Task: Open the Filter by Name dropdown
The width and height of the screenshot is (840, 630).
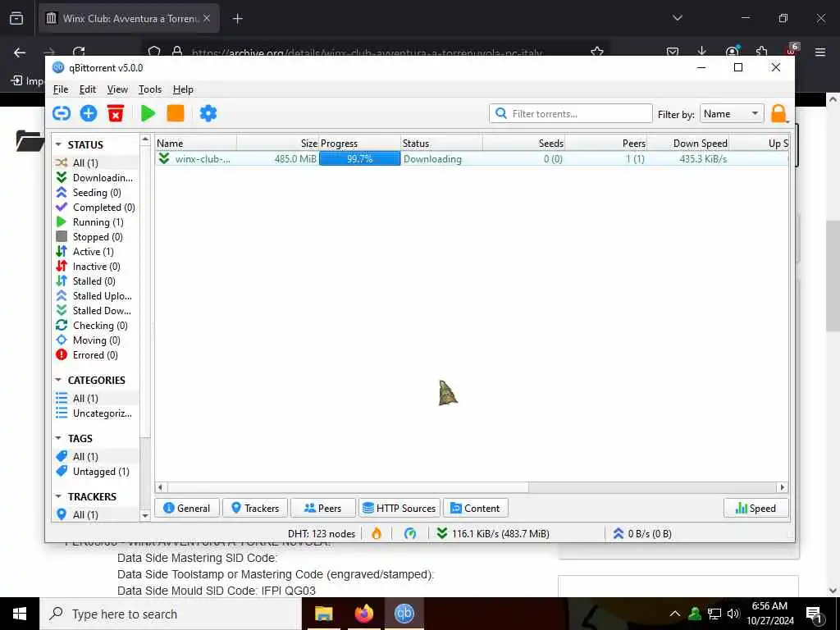Action: click(732, 113)
